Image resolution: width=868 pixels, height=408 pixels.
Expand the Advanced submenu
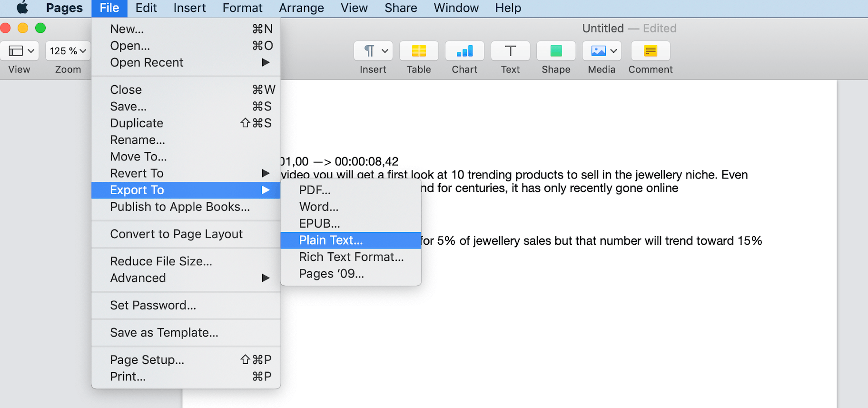[x=186, y=278]
